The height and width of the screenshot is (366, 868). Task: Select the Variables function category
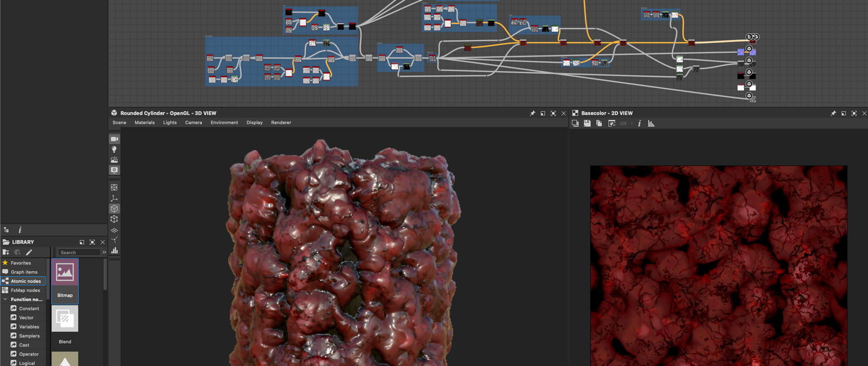click(x=28, y=327)
